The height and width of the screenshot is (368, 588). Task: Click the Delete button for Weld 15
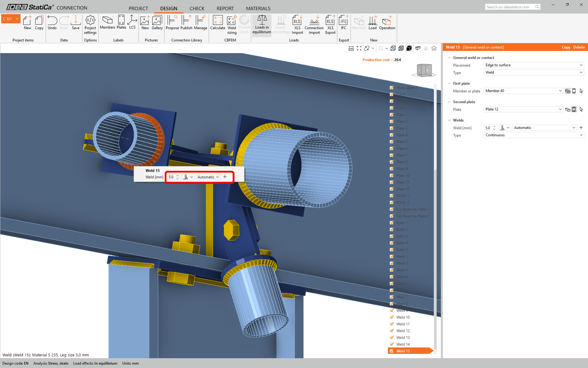[x=579, y=47]
